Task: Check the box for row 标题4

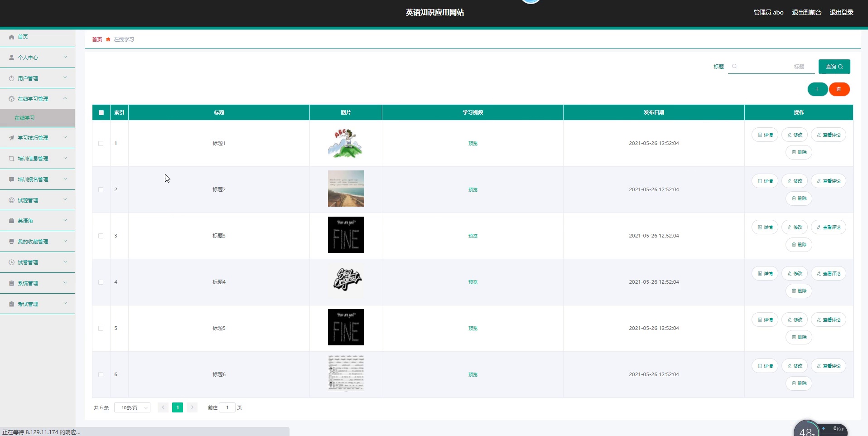Action: 101,282
